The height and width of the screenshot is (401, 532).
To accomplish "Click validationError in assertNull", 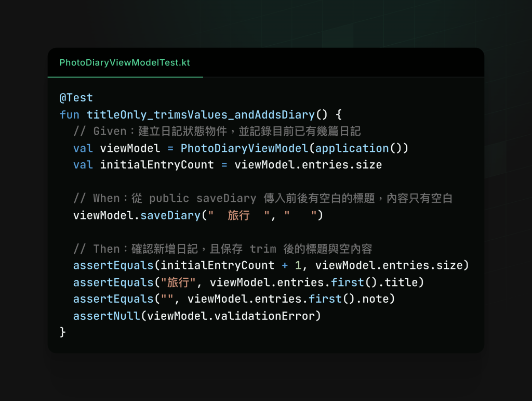I will tap(264, 316).
